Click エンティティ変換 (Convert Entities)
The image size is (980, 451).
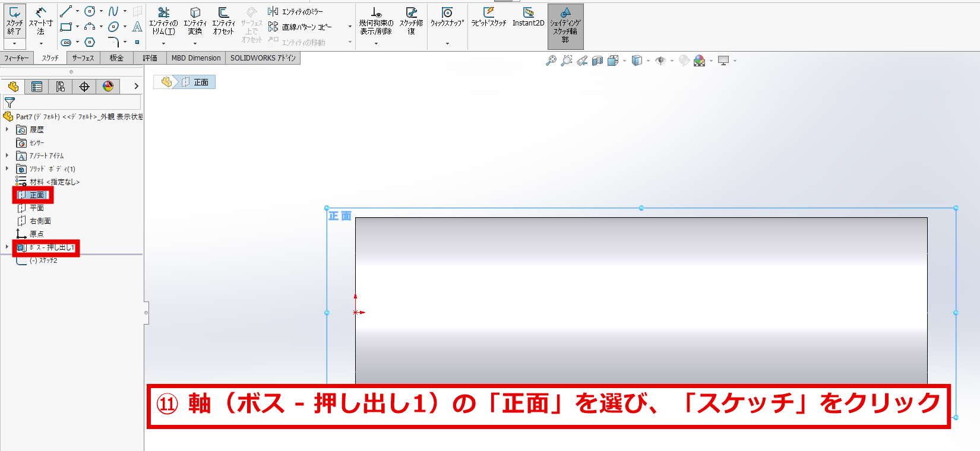(195, 22)
